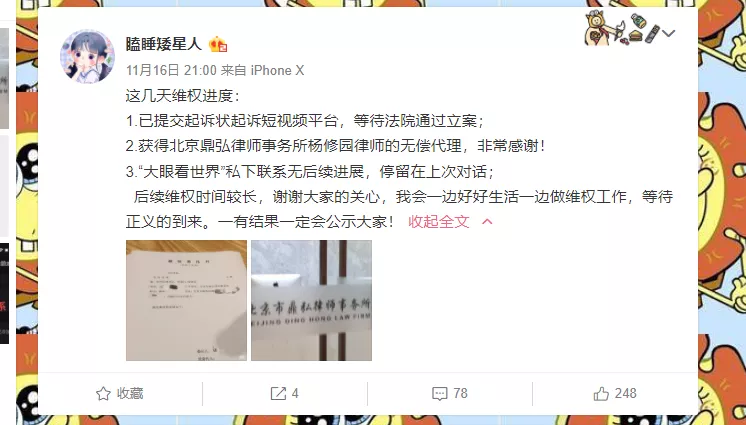The height and width of the screenshot is (425, 746).
Task: Open username 瞌睡矮星人 profile
Action: tap(164, 44)
